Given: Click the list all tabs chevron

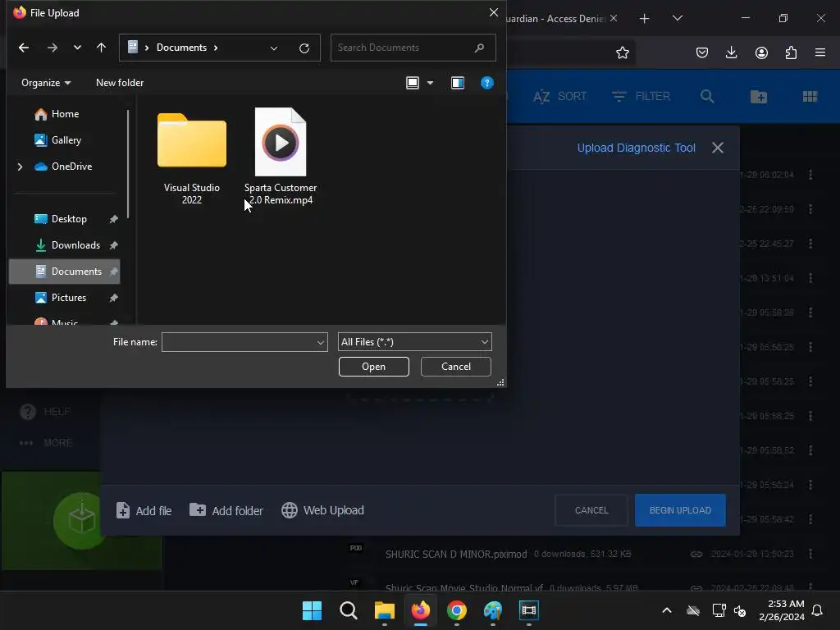Looking at the screenshot, I should (x=677, y=18).
